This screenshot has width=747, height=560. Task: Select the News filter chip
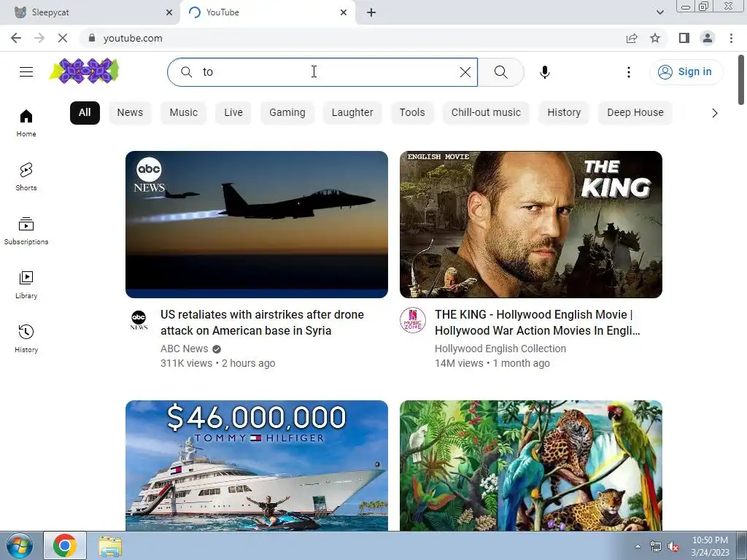coord(130,113)
